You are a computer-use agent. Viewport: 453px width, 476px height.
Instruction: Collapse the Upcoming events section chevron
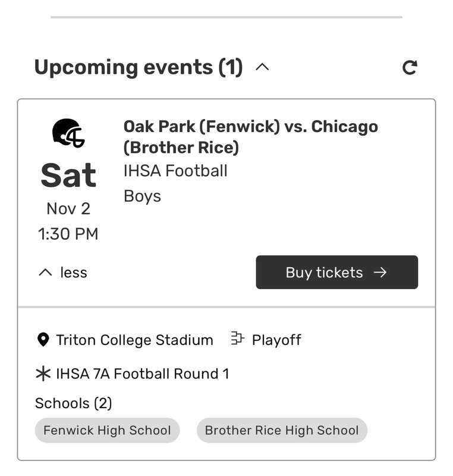coord(262,67)
